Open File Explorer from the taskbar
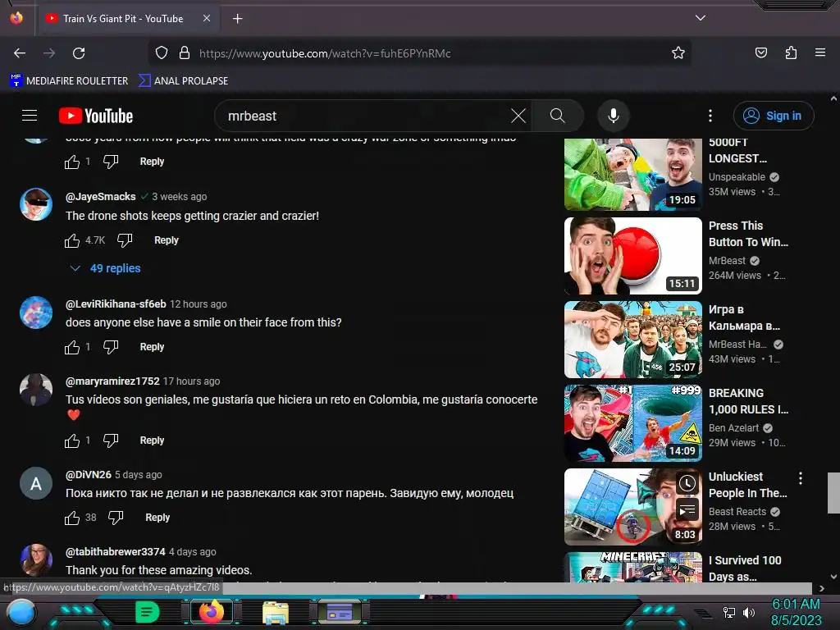The image size is (840, 630). coord(276,613)
